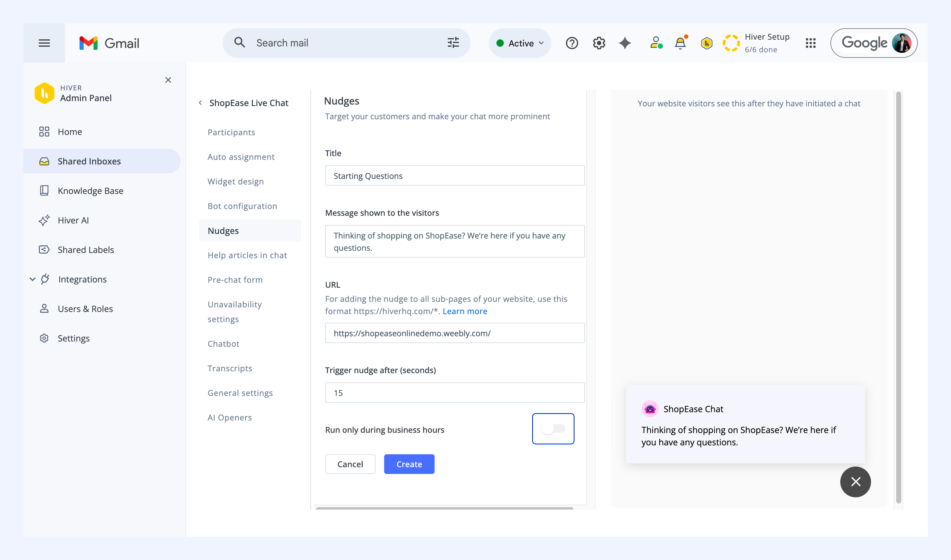This screenshot has width=951, height=560.
Task: Click the preview panel vertical scrollbar
Action: point(898,297)
